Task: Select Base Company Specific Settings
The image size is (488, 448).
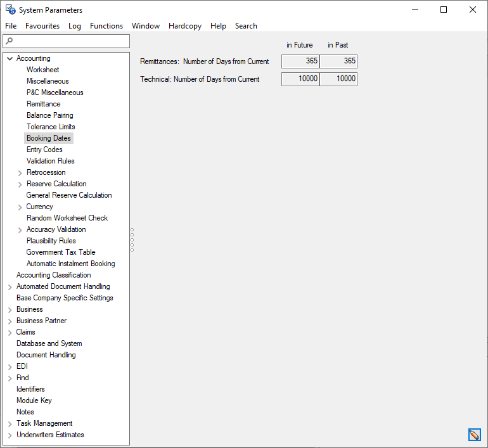Action: (65, 298)
